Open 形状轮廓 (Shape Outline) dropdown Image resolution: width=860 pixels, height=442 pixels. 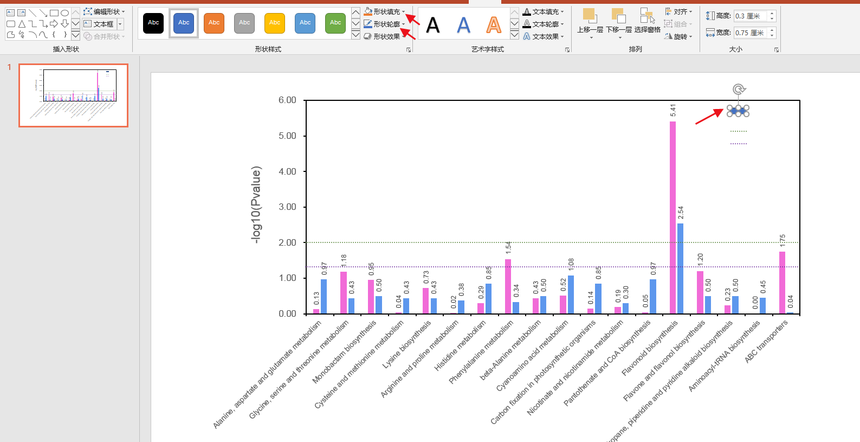point(384,24)
